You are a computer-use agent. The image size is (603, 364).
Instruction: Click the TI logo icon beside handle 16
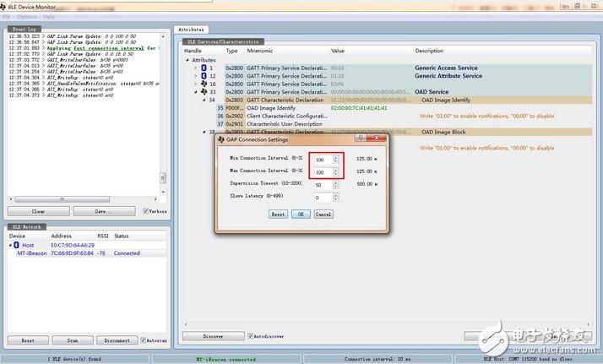(x=203, y=84)
